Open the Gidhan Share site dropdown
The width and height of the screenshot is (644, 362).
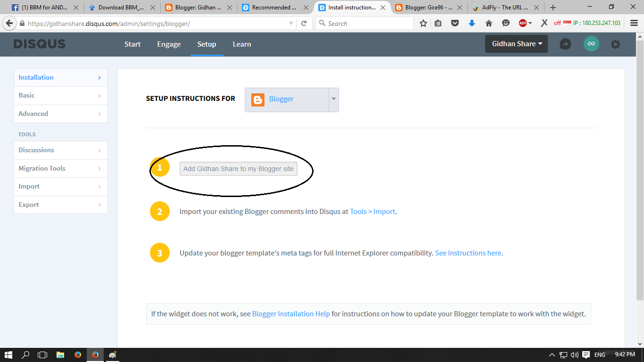(516, 44)
